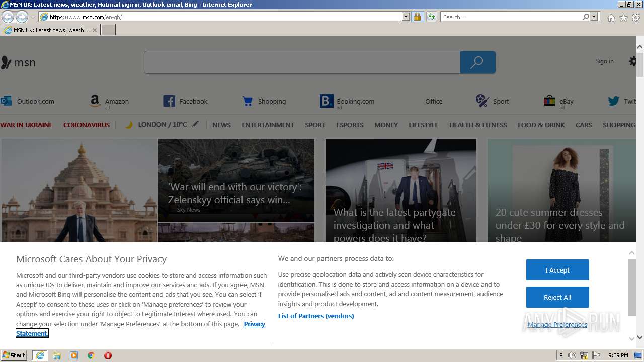
Task: Open the Outlook.com shortcut
Action: 28,101
